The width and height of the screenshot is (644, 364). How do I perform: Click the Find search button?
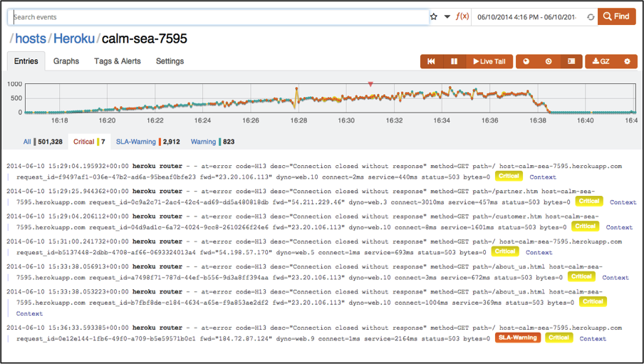616,16
